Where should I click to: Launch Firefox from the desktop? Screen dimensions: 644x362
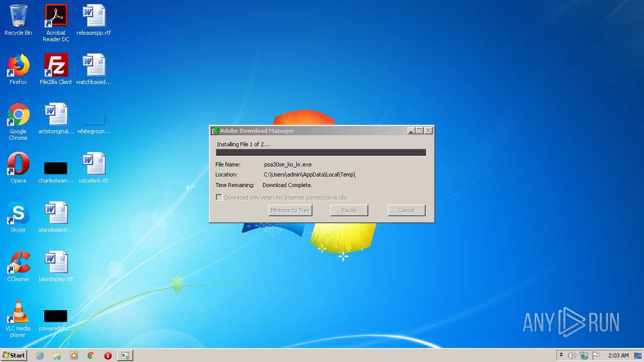coord(18,69)
